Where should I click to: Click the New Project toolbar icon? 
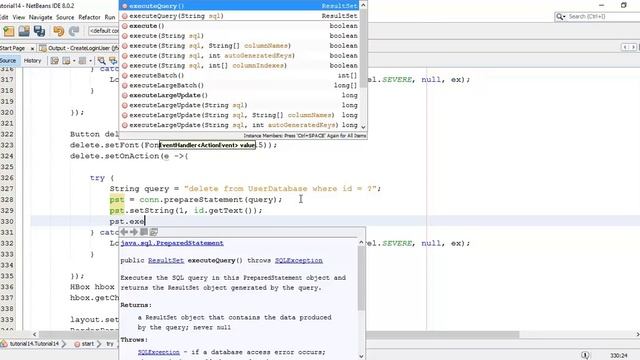9,31
